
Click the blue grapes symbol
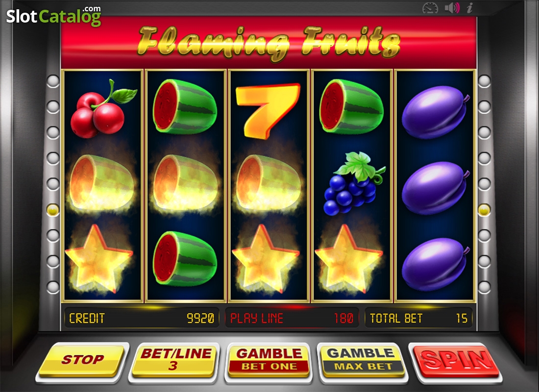tap(354, 184)
